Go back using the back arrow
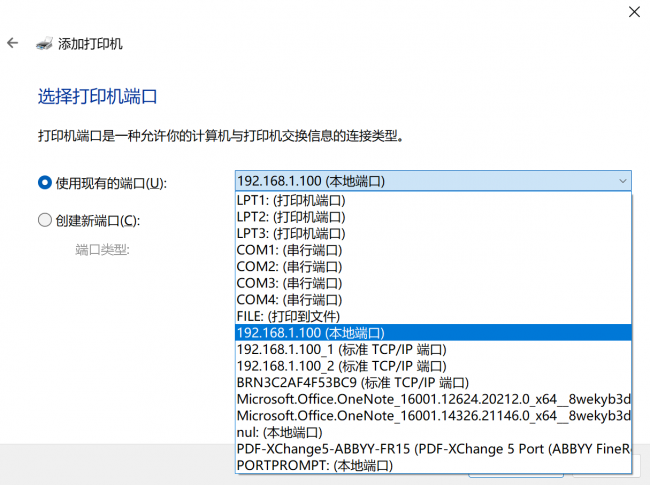The width and height of the screenshot is (650, 485). [12, 43]
